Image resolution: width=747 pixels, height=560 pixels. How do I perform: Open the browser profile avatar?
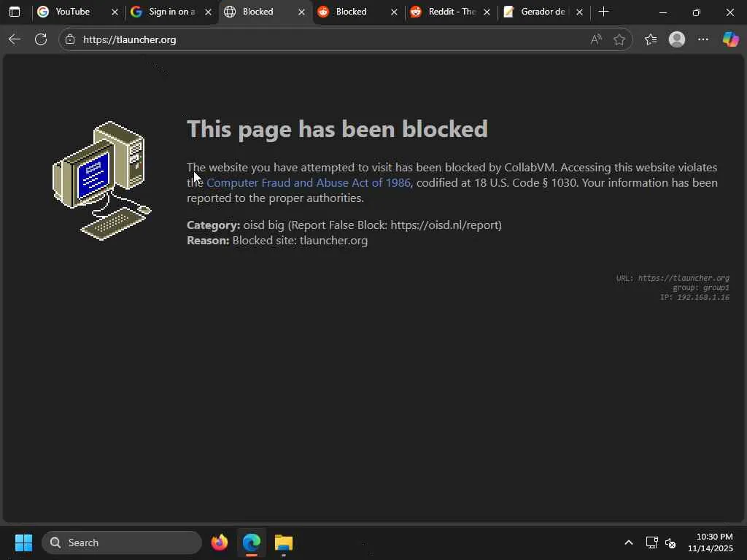677,39
